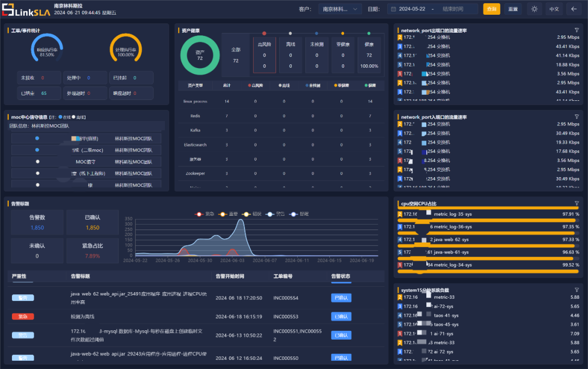
Task: Select the 亚健康 asset health tab
Action: point(343,55)
